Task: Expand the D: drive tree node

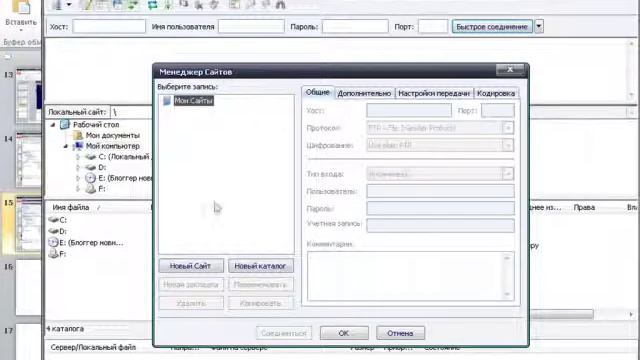Action: point(78,167)
